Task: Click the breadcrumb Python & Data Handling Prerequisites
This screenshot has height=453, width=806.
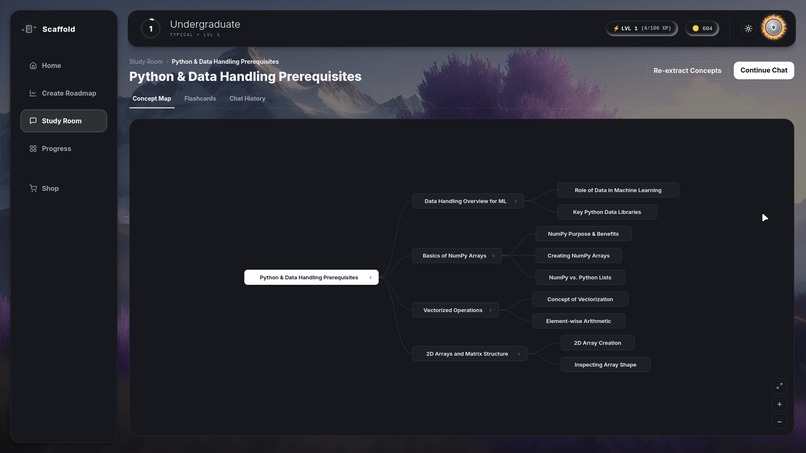Action: [x=225, y=62]
